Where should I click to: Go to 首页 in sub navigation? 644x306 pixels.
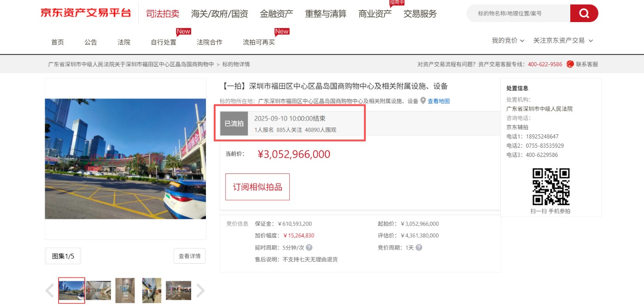tap(58, 42)
